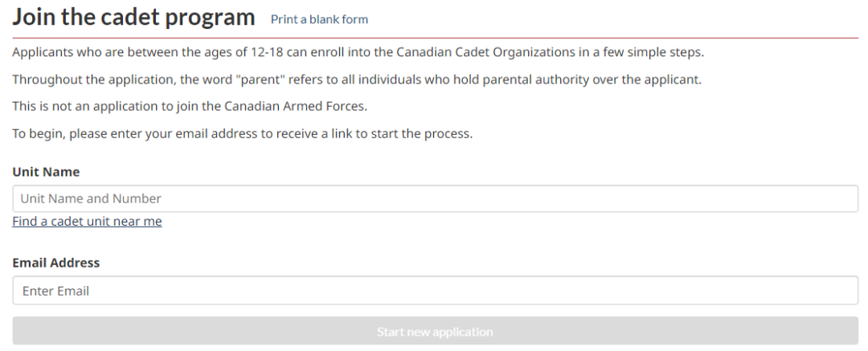
Task: Click the sentence beginning with Throughout the application
Action: click(x=357, y=80)
